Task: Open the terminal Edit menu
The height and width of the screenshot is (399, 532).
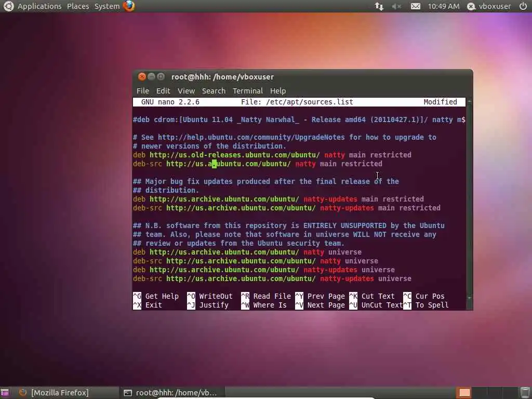Action: coord(163,91)
